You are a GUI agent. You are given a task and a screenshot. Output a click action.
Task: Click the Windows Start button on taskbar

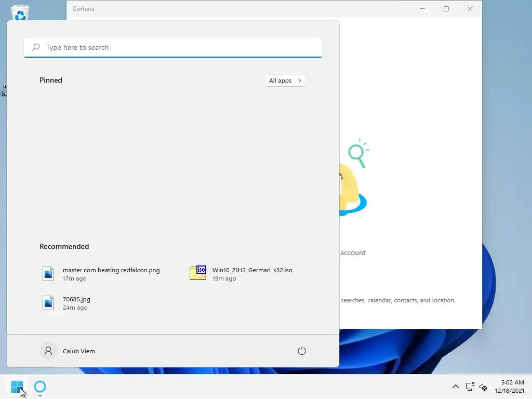tap(17, 387)
